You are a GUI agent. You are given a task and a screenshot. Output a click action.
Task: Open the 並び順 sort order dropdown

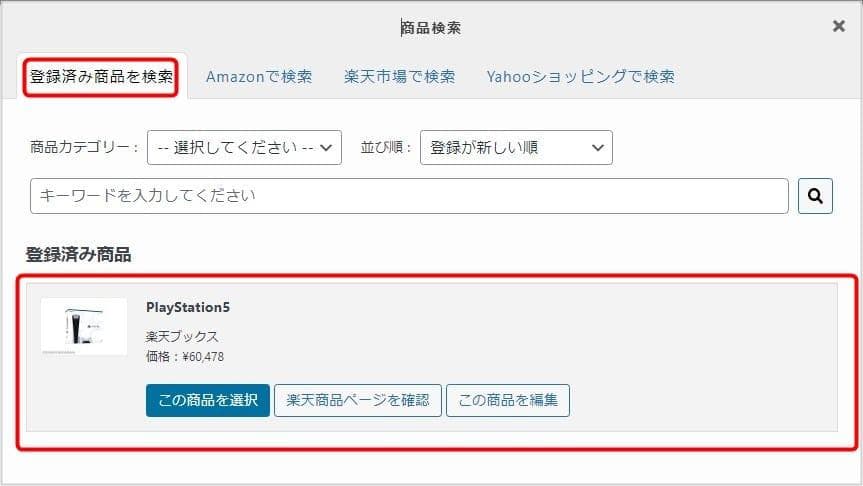click(516, 148)
